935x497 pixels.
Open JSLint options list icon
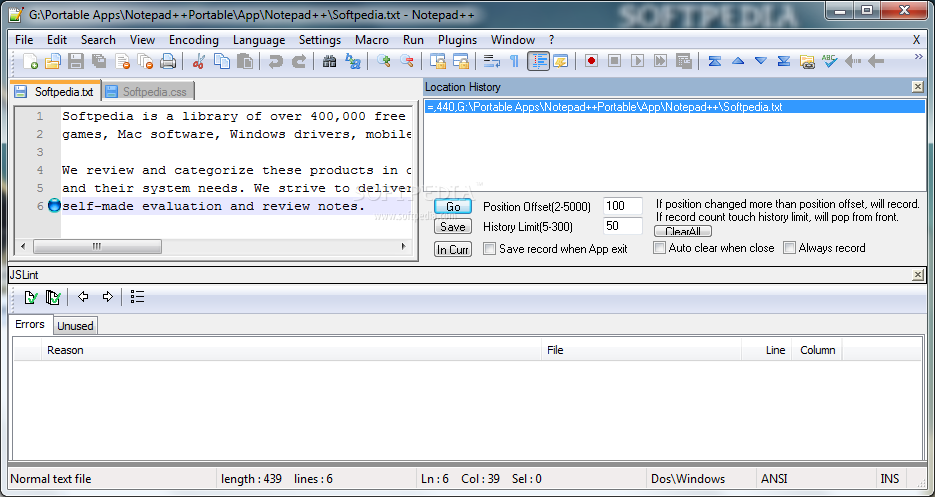(x=137, y=297)
